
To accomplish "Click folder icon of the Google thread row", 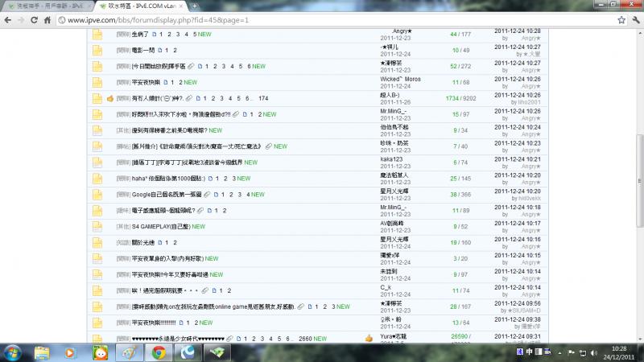I will point(97,194).
